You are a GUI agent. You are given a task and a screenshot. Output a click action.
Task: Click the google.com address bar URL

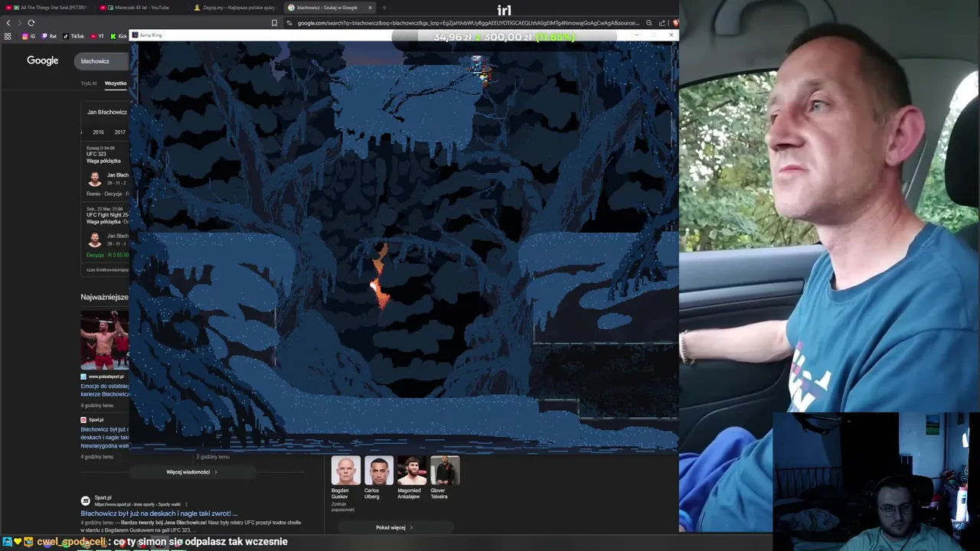pyautogui.click(x=467, y=23)
